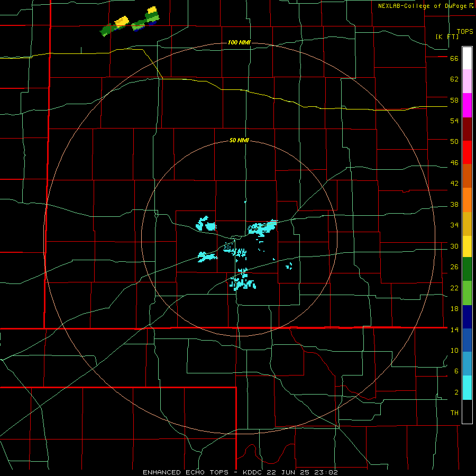The height and width of the screenshot is (476, 476).
Task: Click the dark green swatch between 30 and 26
Action: [x=467, y=269]
